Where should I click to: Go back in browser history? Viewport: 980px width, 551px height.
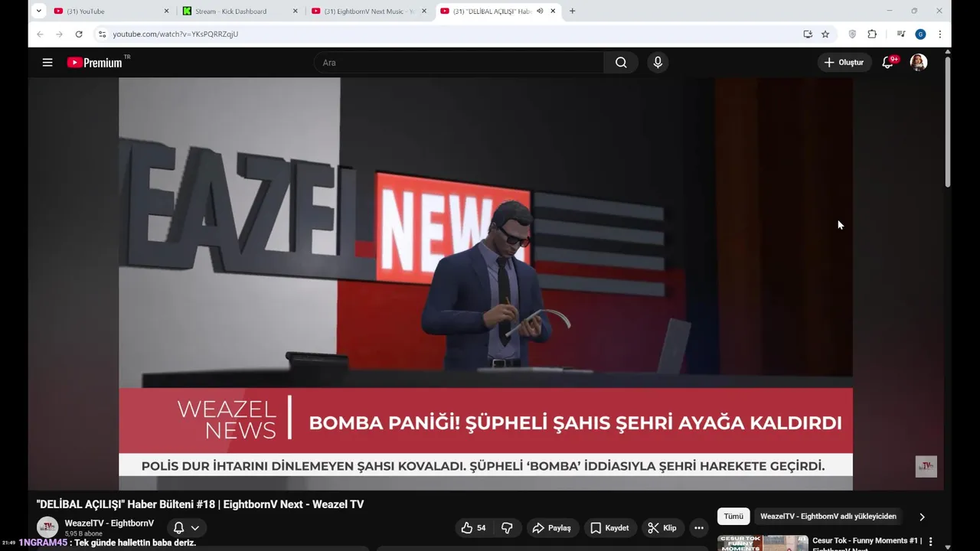tap(40, 34)
